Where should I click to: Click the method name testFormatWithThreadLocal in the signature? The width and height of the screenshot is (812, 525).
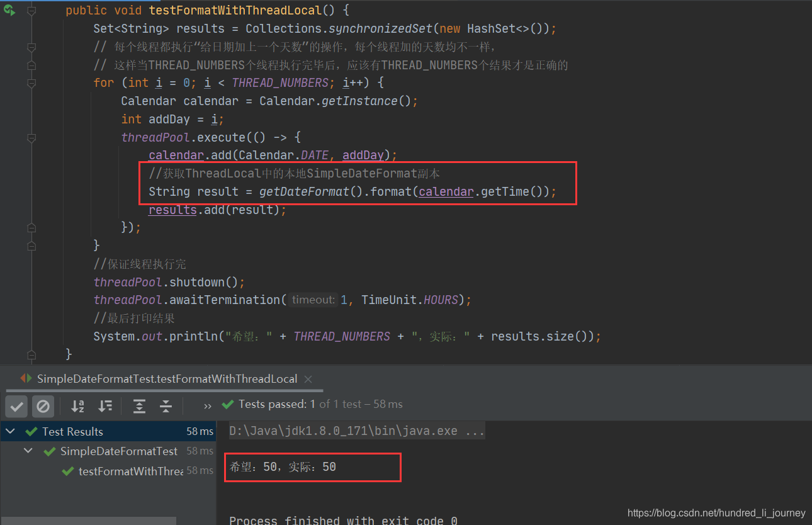click(x=235, y=11)
